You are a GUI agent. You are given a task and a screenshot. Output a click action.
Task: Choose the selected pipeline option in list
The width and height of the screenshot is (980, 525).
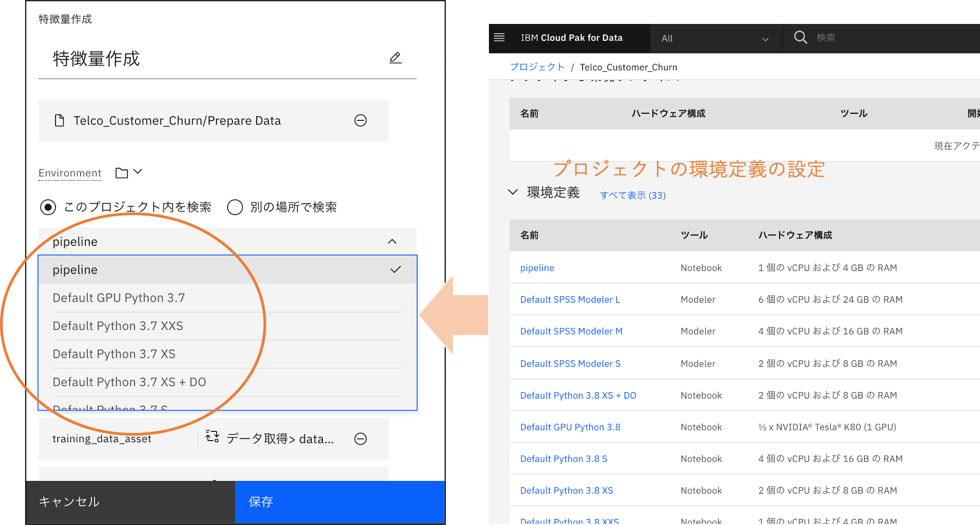[228, 270]
